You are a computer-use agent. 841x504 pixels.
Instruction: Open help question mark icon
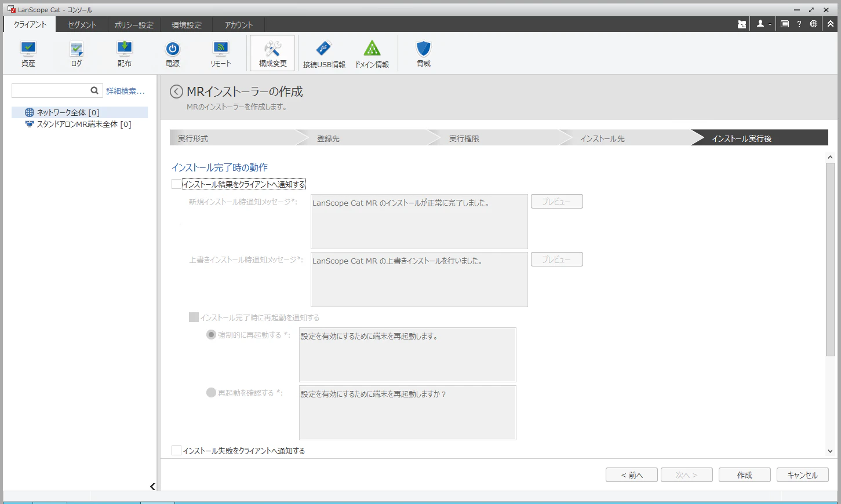[x=799, y=24]
